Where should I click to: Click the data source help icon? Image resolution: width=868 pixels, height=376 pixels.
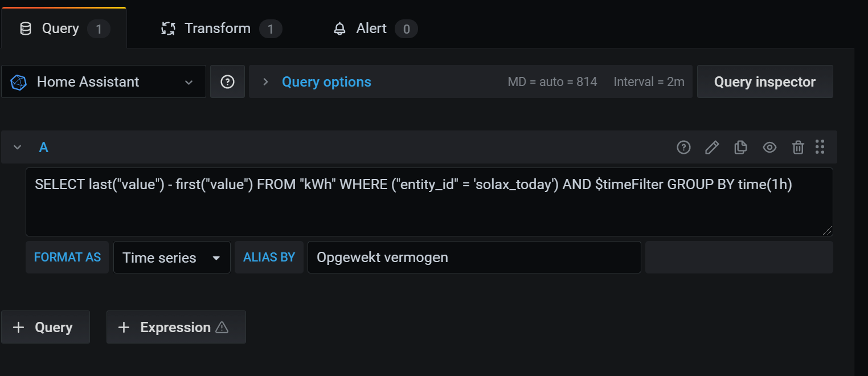(227, 82)
